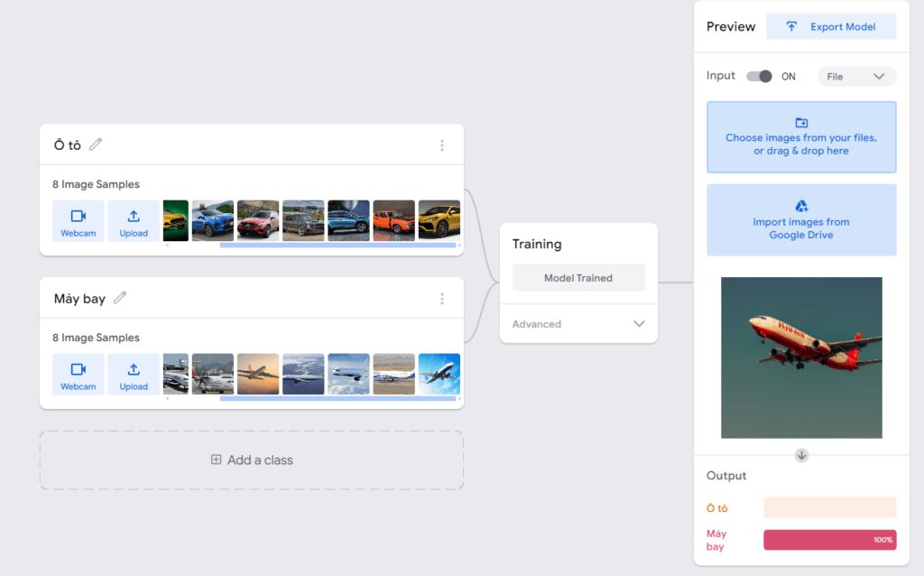Select the propeller plane sample thumbnail

tap(213, 374)
